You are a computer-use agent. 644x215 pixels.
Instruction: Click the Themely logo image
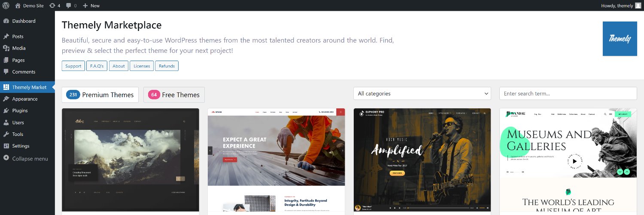[x=620, y=39]
